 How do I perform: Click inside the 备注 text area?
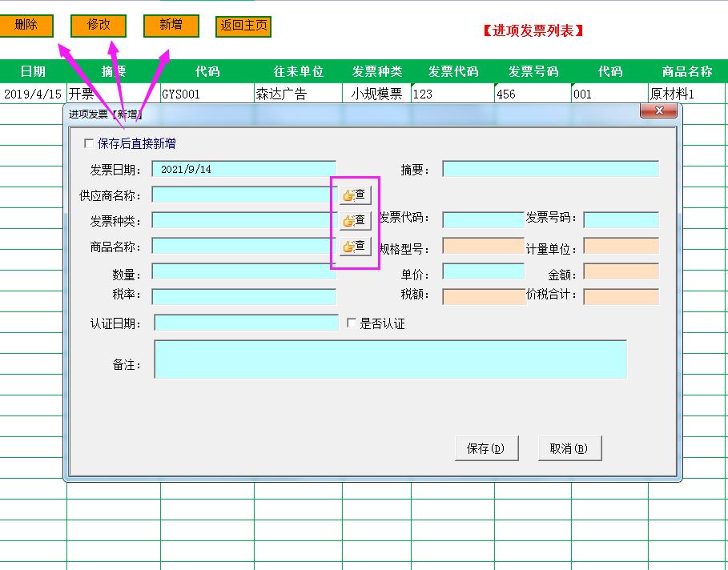(392, 360)
